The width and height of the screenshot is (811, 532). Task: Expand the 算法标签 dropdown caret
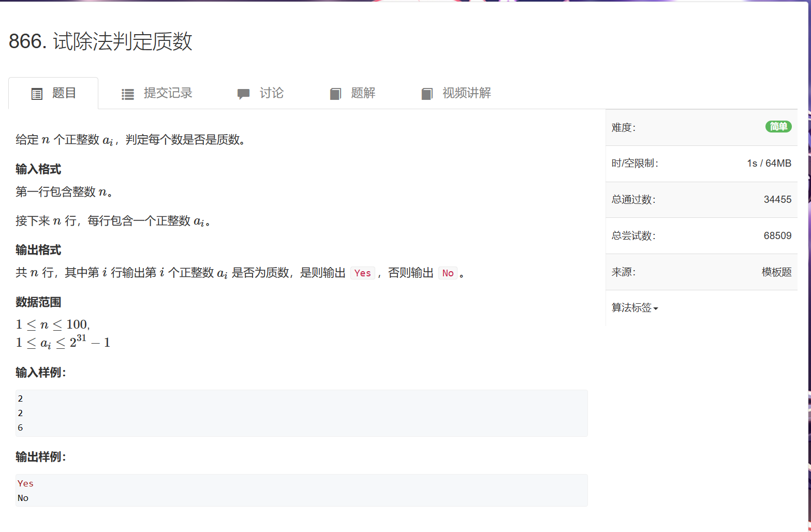(656, 308)
